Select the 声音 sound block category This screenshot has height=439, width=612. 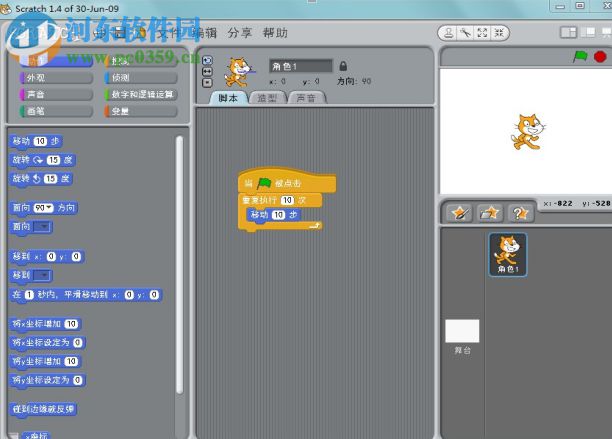coord(57,94)
